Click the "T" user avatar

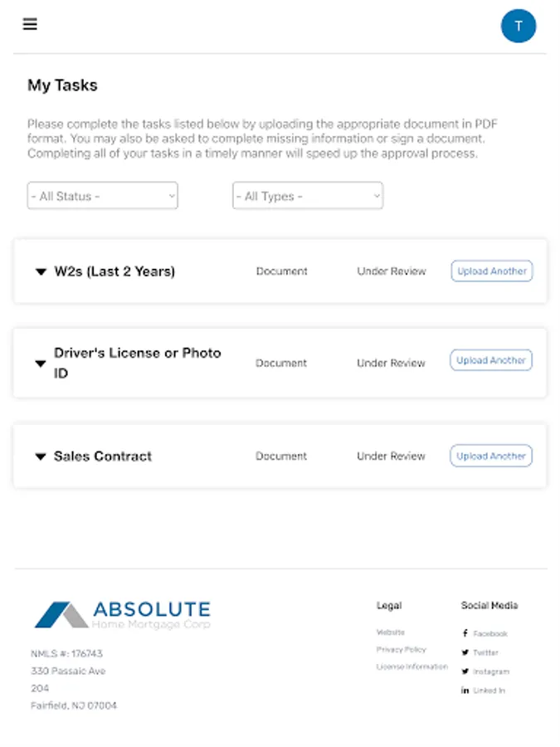click(518, 26)
